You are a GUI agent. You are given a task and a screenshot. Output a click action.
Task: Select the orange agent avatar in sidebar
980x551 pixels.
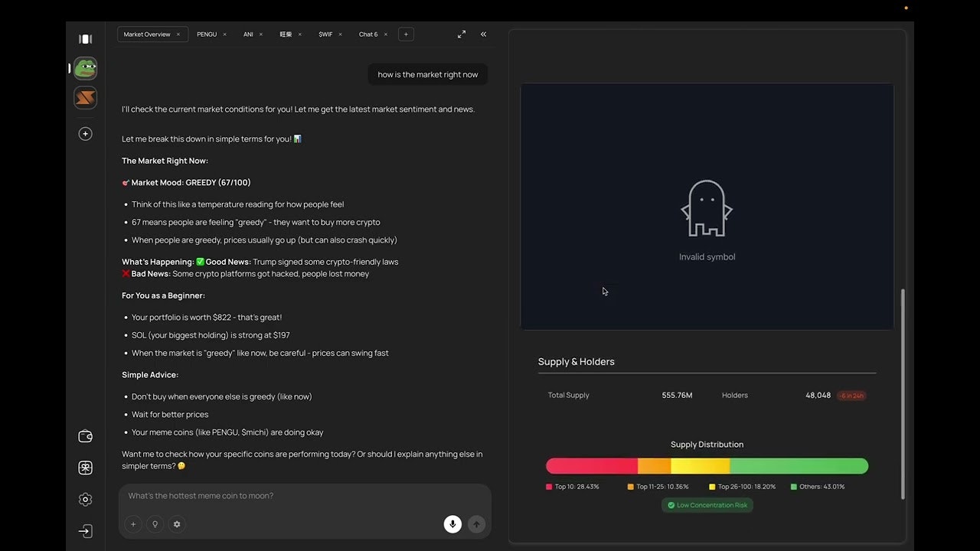85,97
